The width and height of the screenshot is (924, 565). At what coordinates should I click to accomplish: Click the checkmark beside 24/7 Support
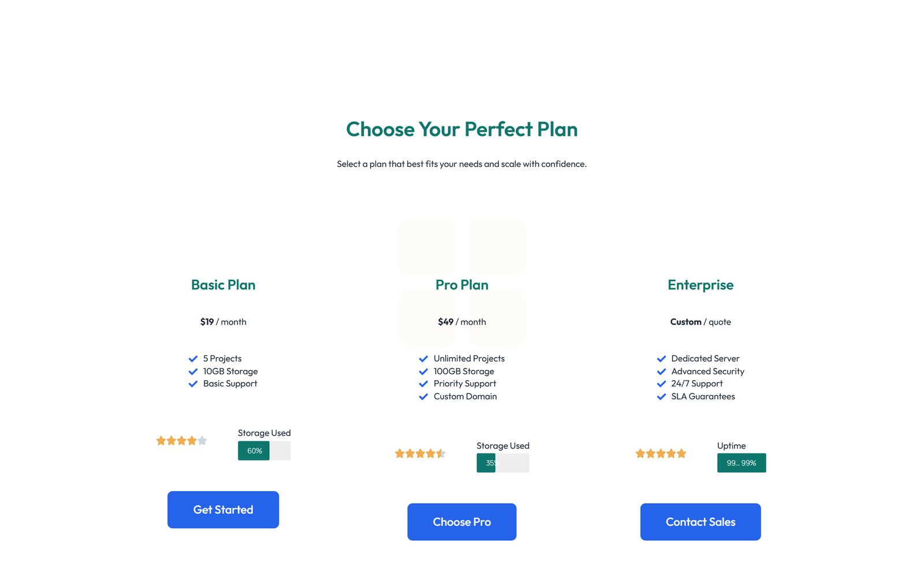(x=661, y=384)
